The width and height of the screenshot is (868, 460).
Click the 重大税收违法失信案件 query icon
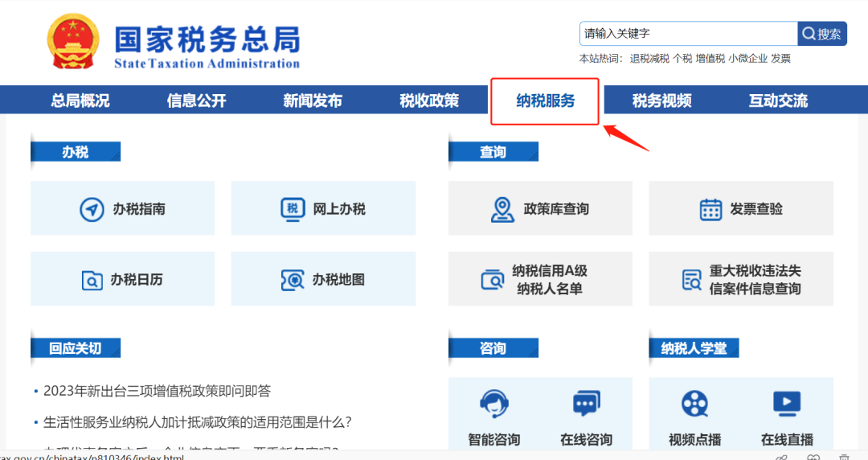coord(691,280)
